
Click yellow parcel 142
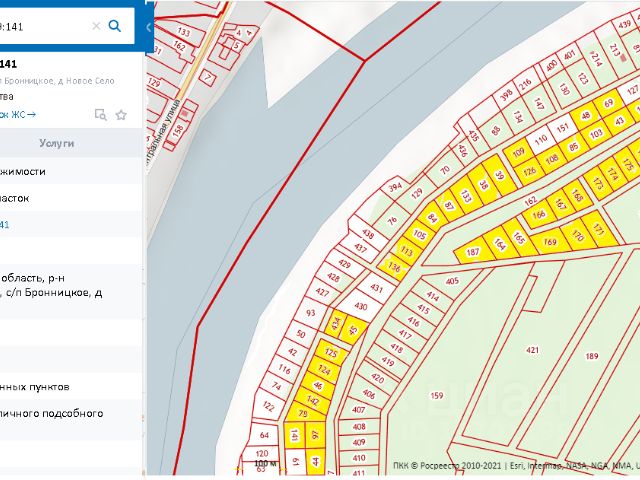tap(312, 400)
